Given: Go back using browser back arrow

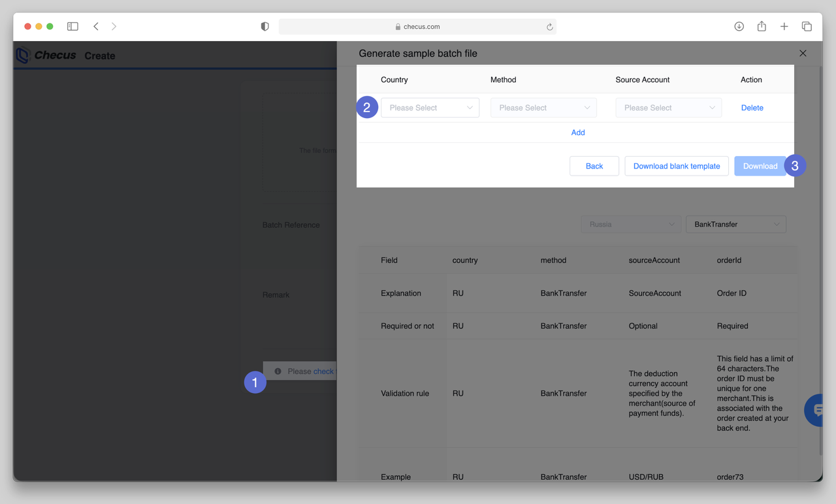Looking at the screenshot, I should point(96,27).
